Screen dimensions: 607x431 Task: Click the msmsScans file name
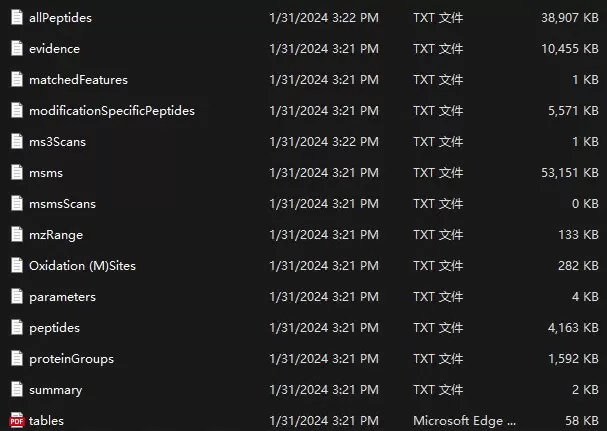click(62, 203)
